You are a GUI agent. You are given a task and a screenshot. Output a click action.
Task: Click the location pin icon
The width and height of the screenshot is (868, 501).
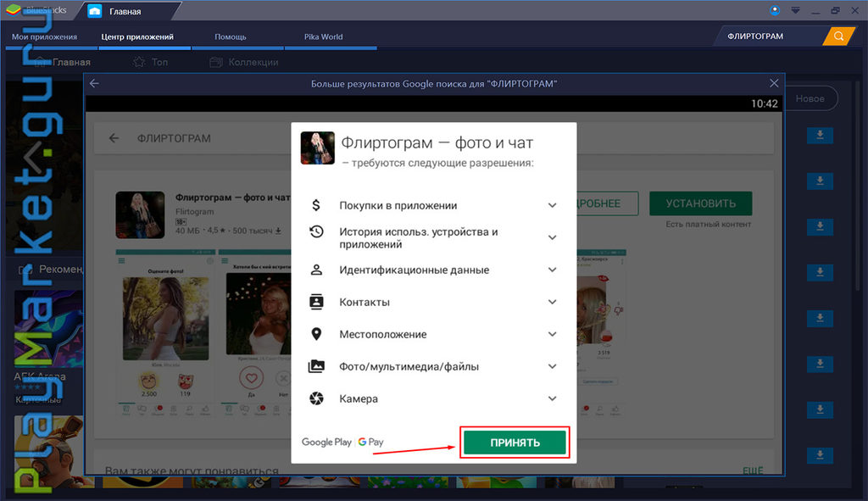click(x=316, y=334)
